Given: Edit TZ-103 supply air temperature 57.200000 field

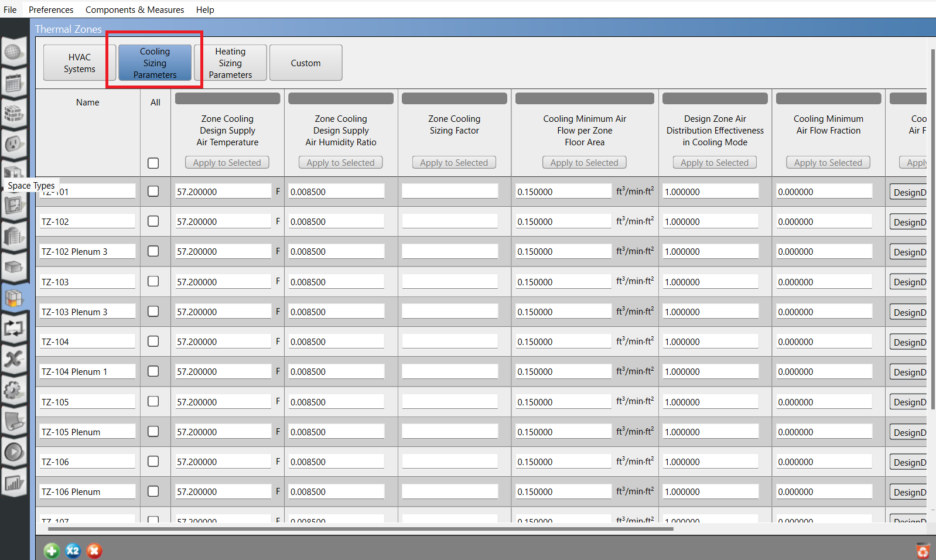Looking at the screenshot, I should point(223,282).
